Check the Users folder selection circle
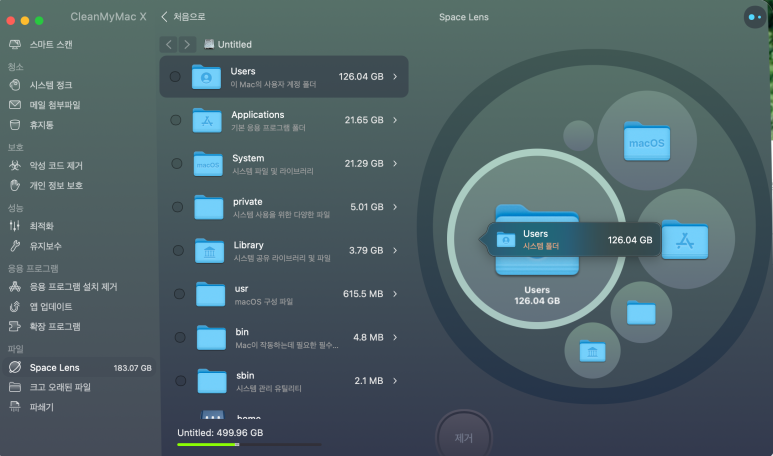Screen dimensions: 773x456 tap(175, 76)
